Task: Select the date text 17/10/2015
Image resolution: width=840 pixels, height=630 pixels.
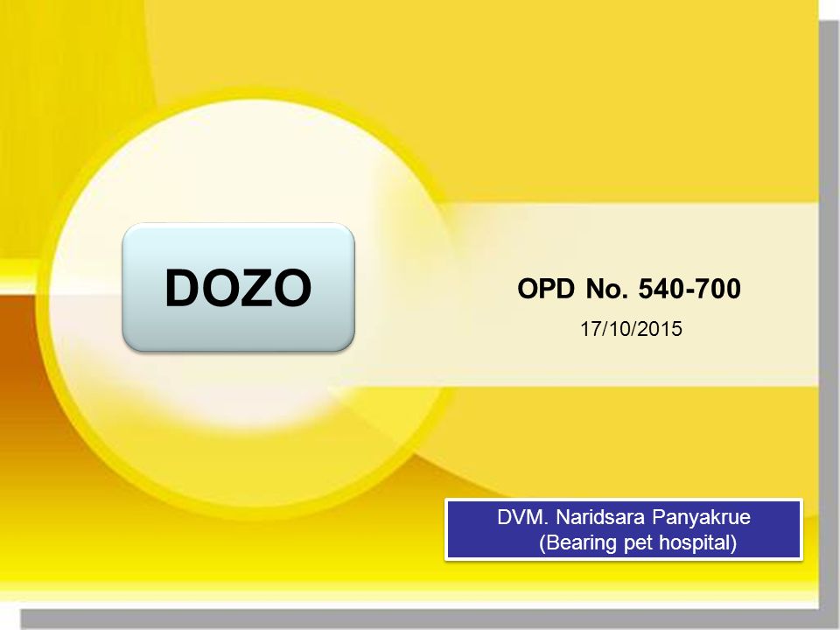Action: (x=631, y=329)
